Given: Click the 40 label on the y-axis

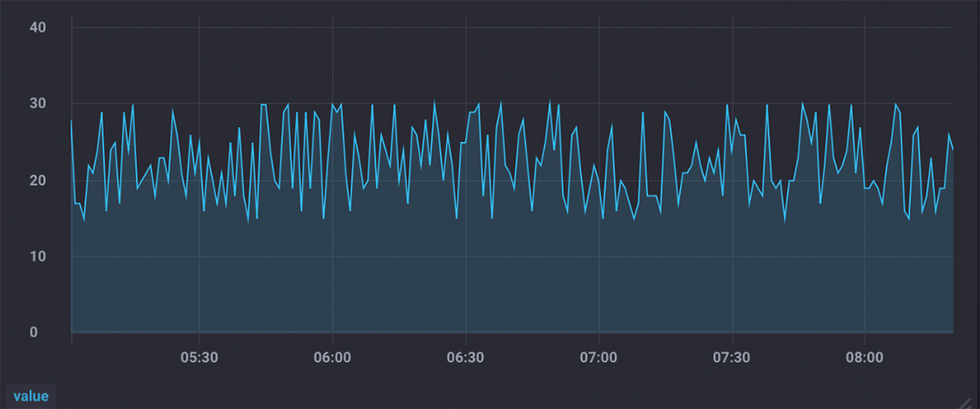Looking at the screenshot, I should 38,27.
